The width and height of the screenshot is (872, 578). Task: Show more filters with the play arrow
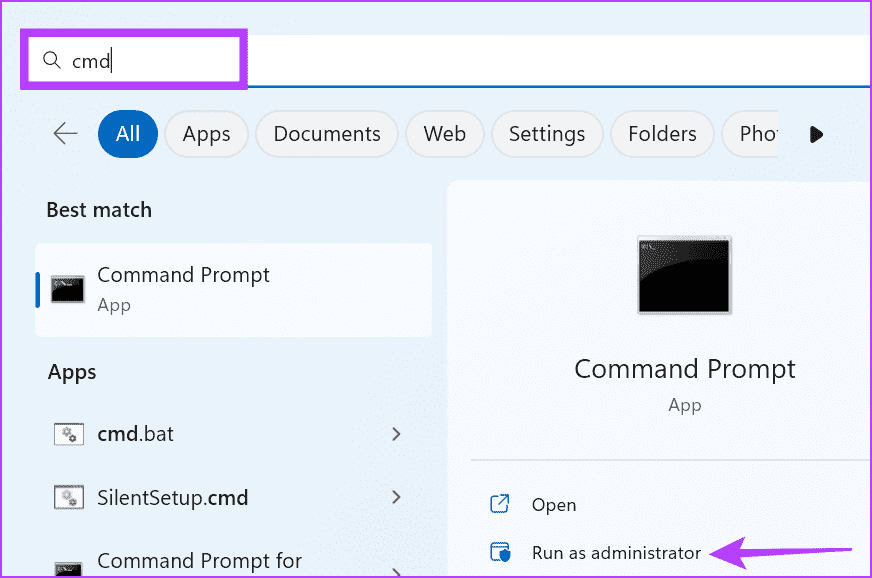[816, 134]
